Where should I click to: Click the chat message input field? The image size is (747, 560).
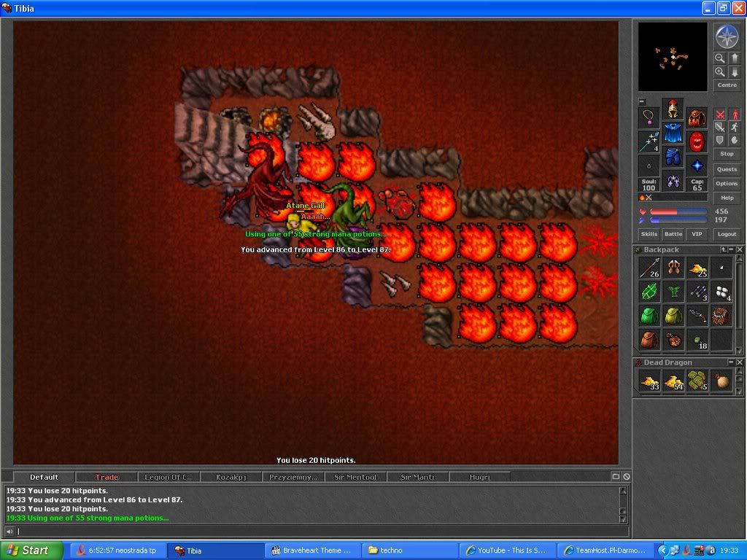tap(322, 531)
